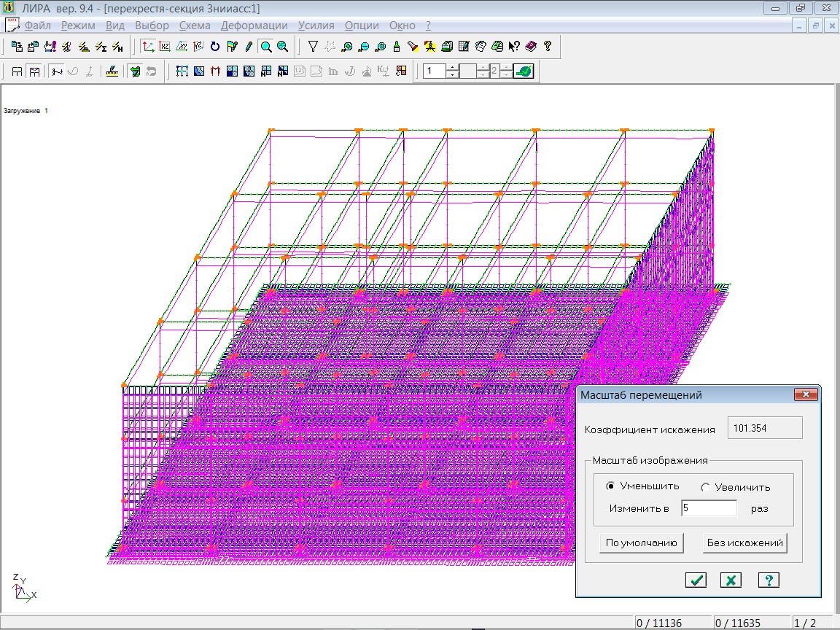The image size is (840, 630).
Task: Confirm dialog with green checkmark button
Action: [x=696, y=580]
